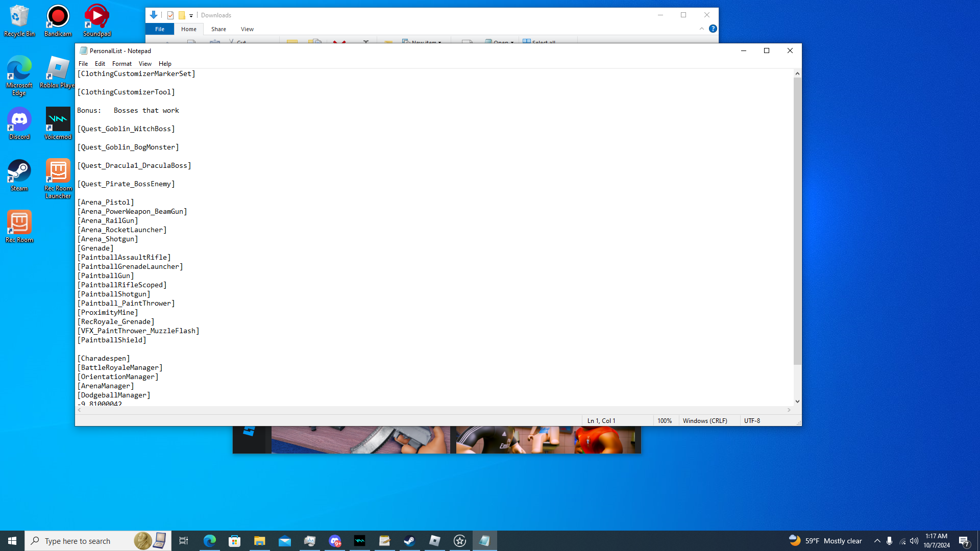Open the Discord desktop shortcut
This screenshot has width=980, height=551.
point(19,123)
